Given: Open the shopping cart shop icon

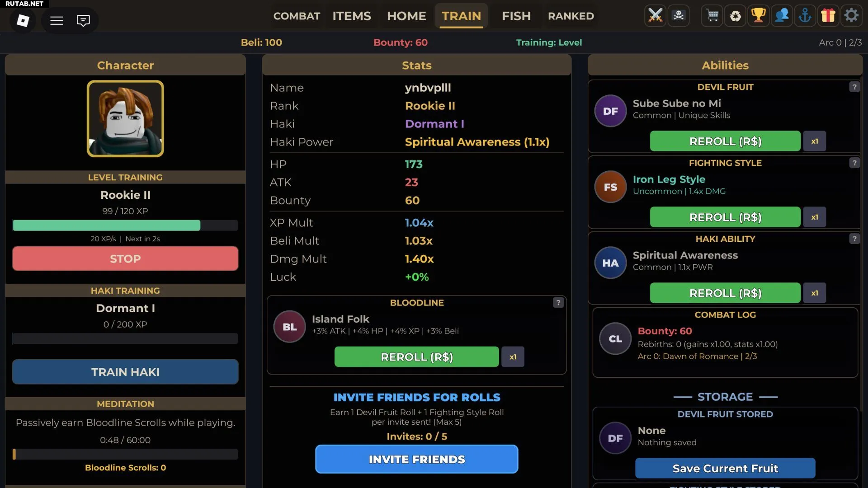Looking at the screenshot, I should [x=712, y=16].
